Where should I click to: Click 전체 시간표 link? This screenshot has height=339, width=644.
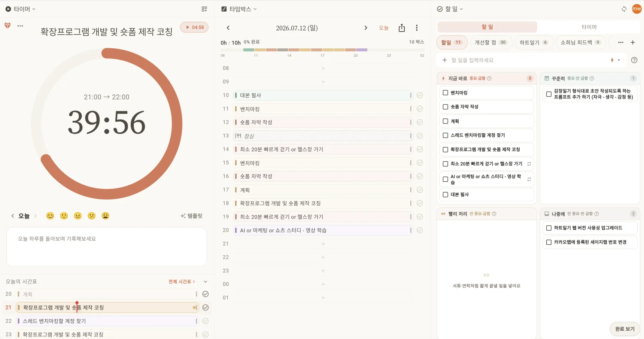(182, 282)
